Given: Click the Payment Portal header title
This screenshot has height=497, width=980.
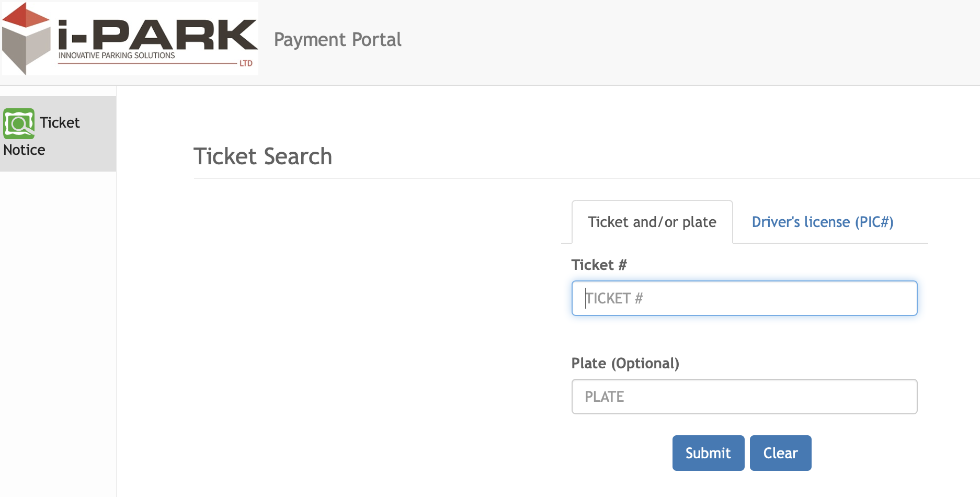Looking at the screenshot, I should (x=337, y=40).
